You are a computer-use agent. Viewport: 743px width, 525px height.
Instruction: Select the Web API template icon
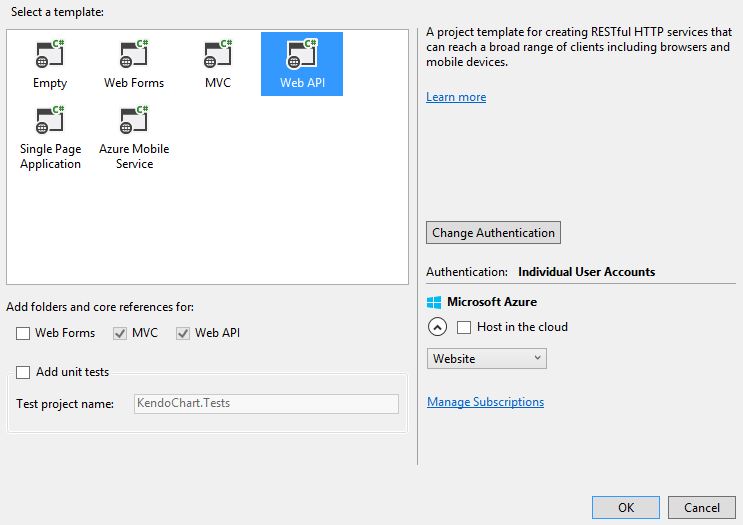click(302, 54)
